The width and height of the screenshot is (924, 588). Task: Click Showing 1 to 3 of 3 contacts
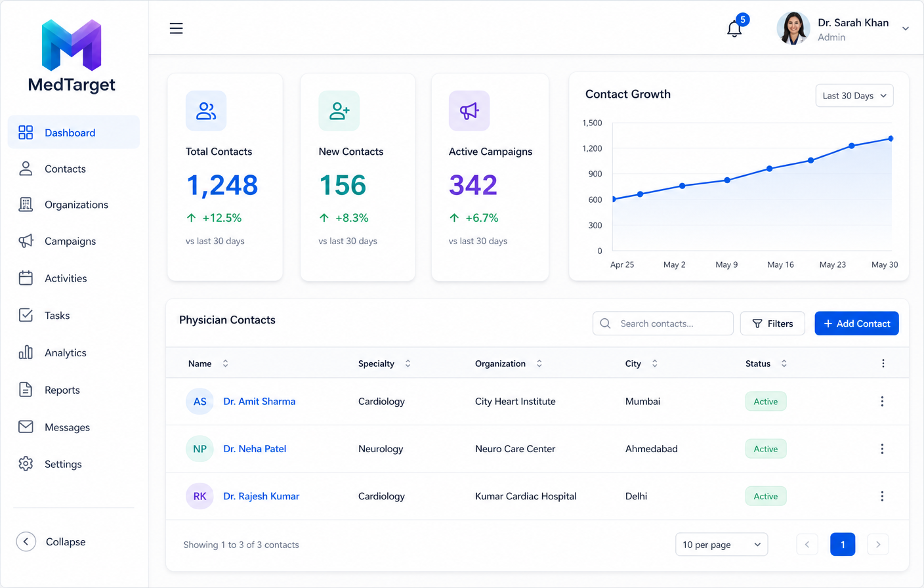(241, 545)
